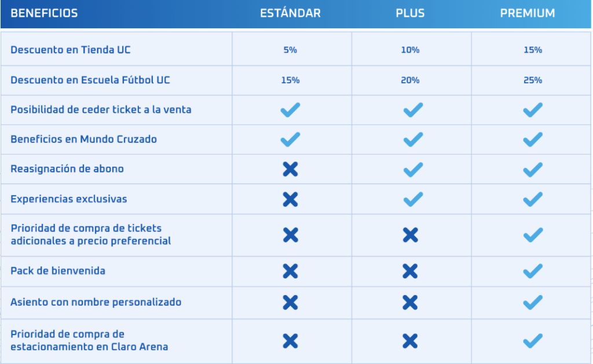This screenshot has height=364, width=593.
Task: Select the PLUS column header
Action: [410, 13]
